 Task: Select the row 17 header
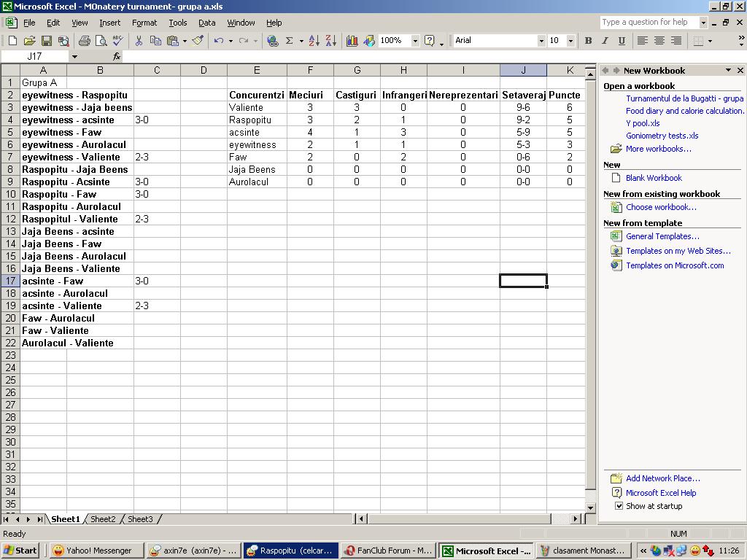pos(10,281)
